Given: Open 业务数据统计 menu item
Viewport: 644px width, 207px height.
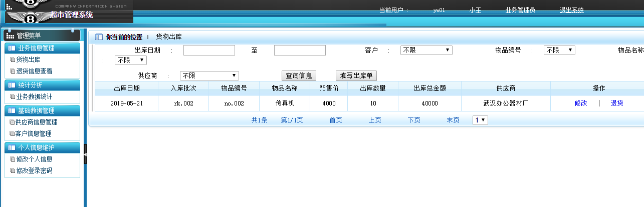Looking at the screenshot, I should (x=34, y=96).
